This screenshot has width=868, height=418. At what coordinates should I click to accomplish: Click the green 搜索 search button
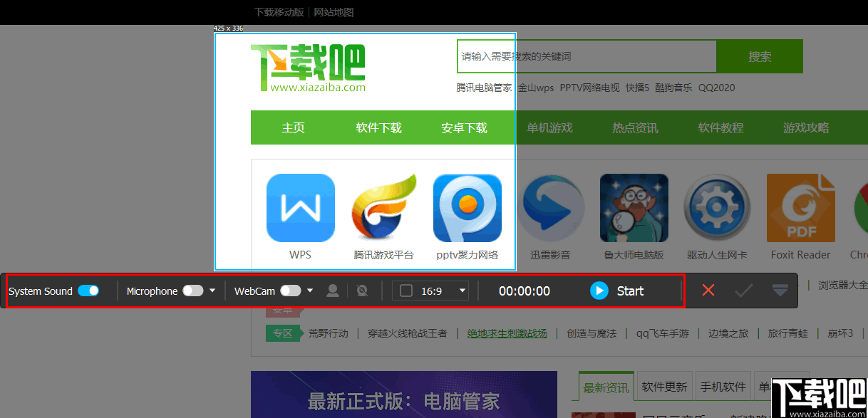760,56
